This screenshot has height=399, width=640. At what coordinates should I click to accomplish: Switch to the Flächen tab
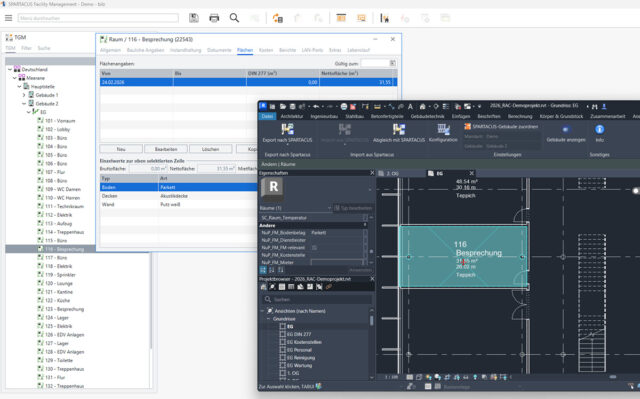tap(245, 50)
